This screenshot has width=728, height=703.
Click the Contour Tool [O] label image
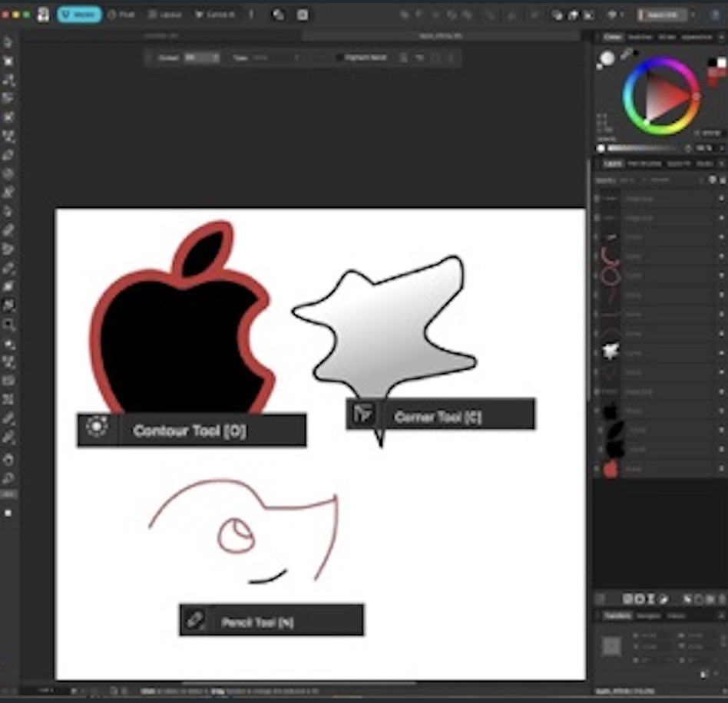192,430
